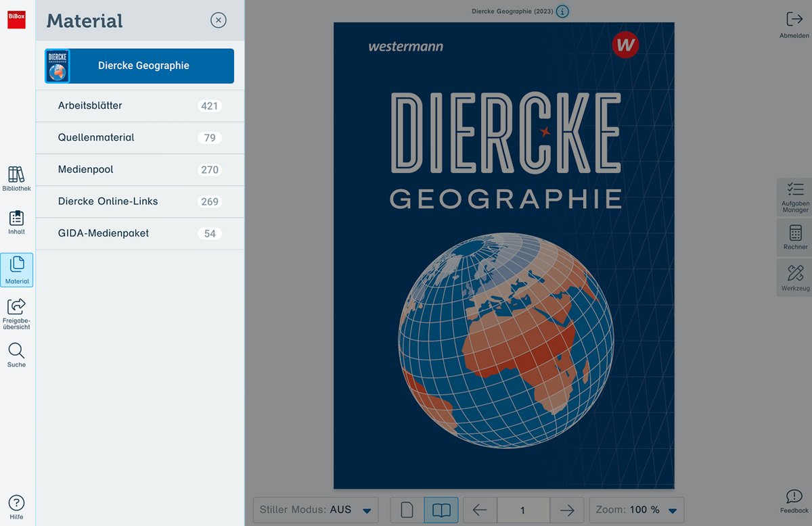The image size is (812, 526).
Task: Select the Diercke Geographie book entry
Action: tap(139, 66)
